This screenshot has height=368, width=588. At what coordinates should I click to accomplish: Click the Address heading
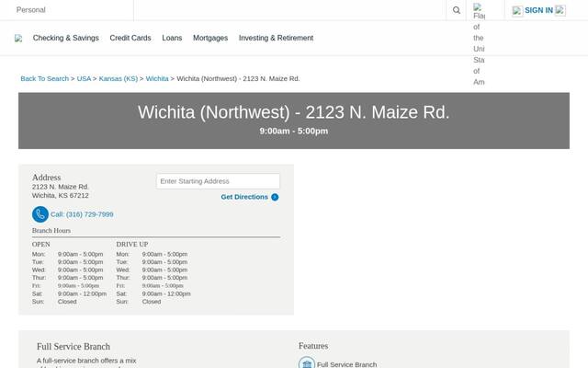(47, 178)
